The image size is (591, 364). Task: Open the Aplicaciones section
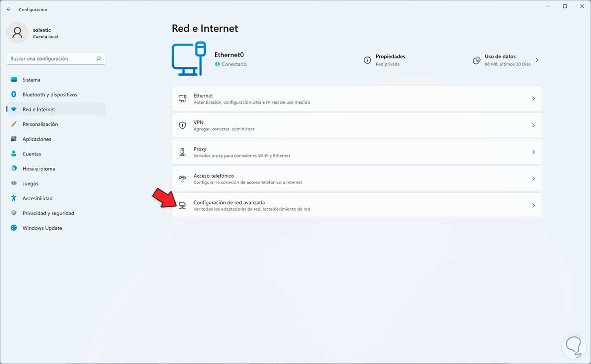pyautogui.click(x=56, y=139)
